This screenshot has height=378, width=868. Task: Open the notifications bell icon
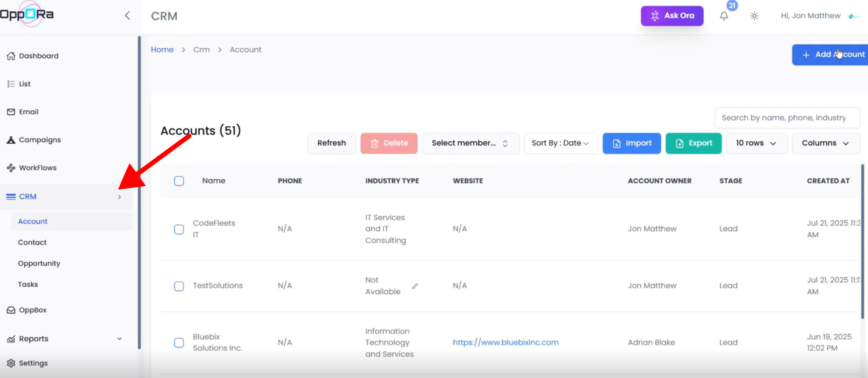(724, 16)
